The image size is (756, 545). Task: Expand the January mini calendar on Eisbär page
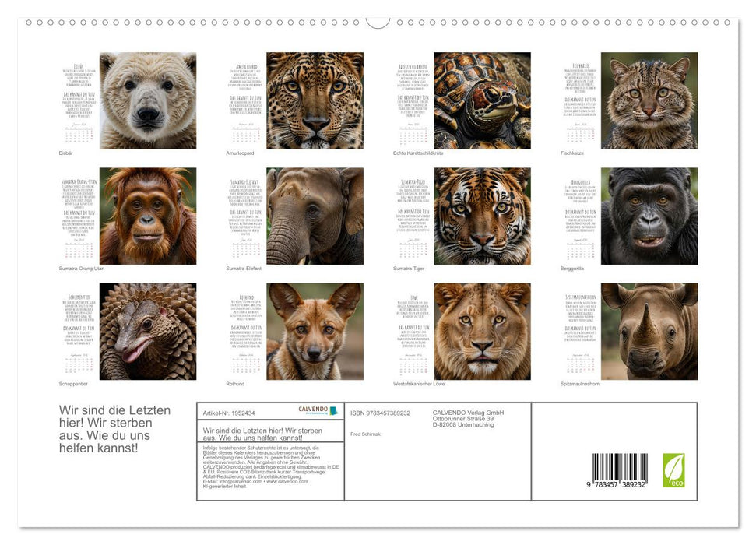(x=78, y=132)
